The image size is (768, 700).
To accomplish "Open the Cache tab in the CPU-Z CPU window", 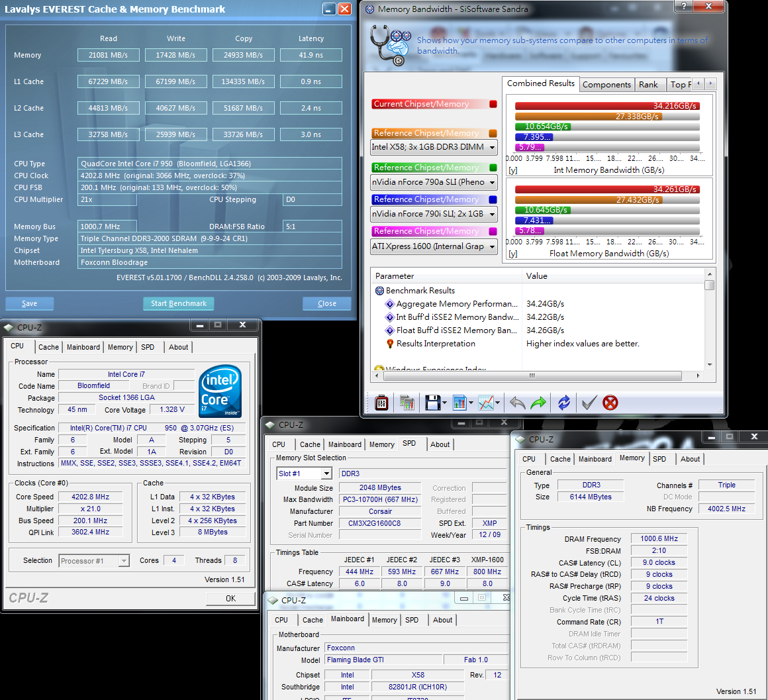I will 48,347.
